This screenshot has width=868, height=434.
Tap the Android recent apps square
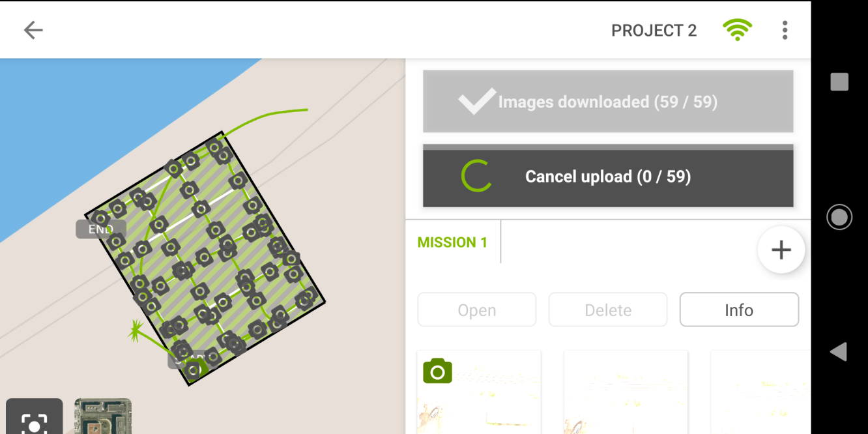pyautogui.click(x=839, y=82)
